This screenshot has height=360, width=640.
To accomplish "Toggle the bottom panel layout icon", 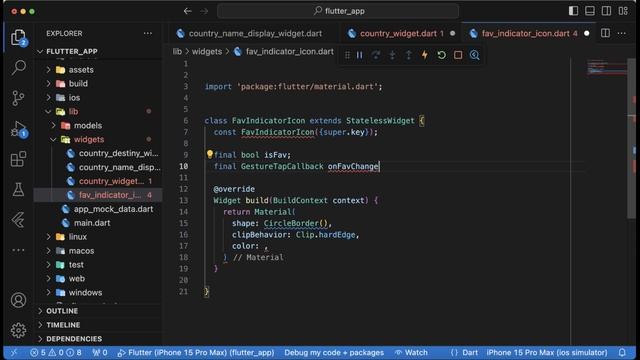I will 590,11.
